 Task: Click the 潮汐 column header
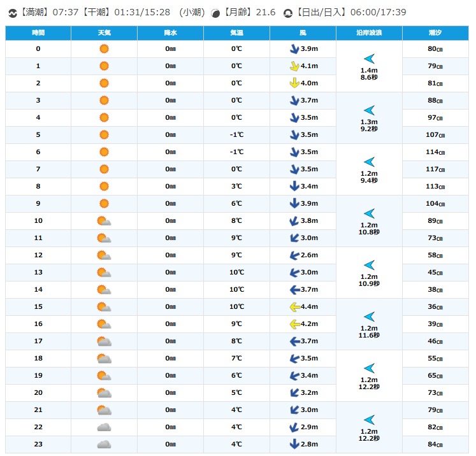tap(436, 32)
